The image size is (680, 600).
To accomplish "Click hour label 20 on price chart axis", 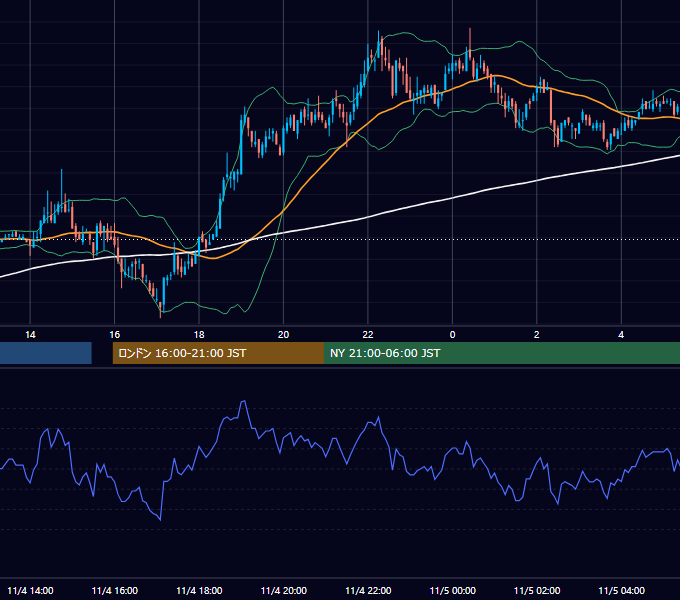I will click(x=283, y=335).
